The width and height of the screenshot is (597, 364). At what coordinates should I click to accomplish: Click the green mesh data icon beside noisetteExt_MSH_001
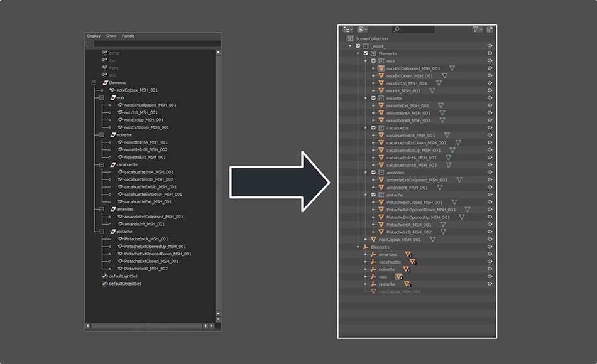click(x=441, y=106)
